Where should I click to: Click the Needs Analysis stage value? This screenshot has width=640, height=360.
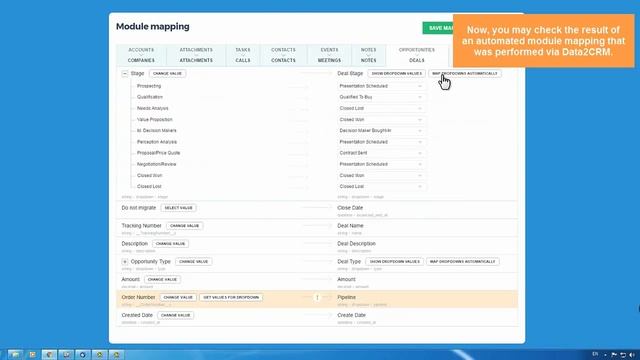click(x=153, y=109)
